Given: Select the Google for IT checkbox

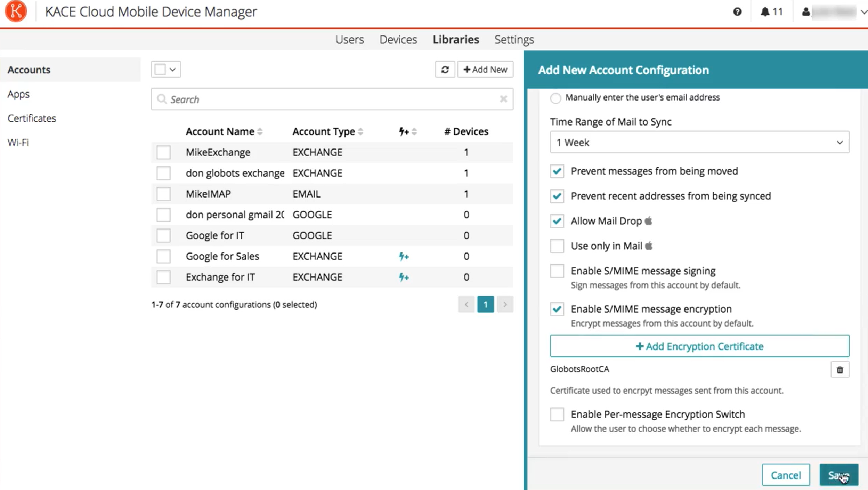Looking at the screenshot, I should (x=163, y=236).
